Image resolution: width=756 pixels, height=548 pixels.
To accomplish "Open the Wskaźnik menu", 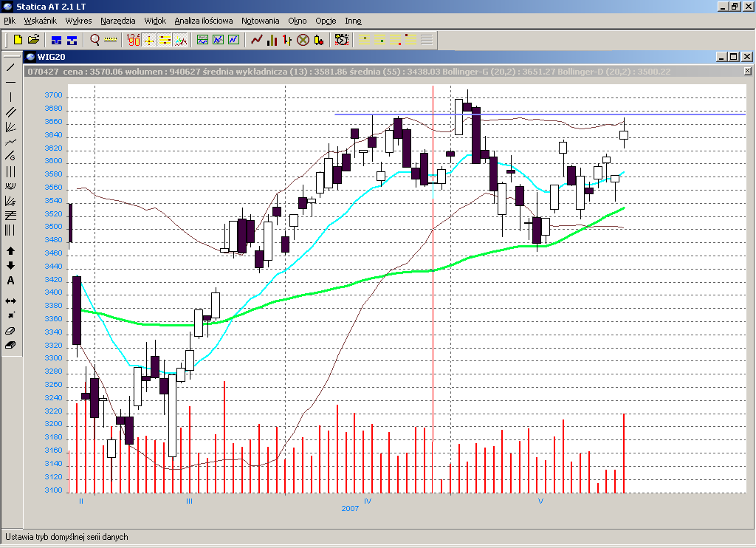I will 41,21.
